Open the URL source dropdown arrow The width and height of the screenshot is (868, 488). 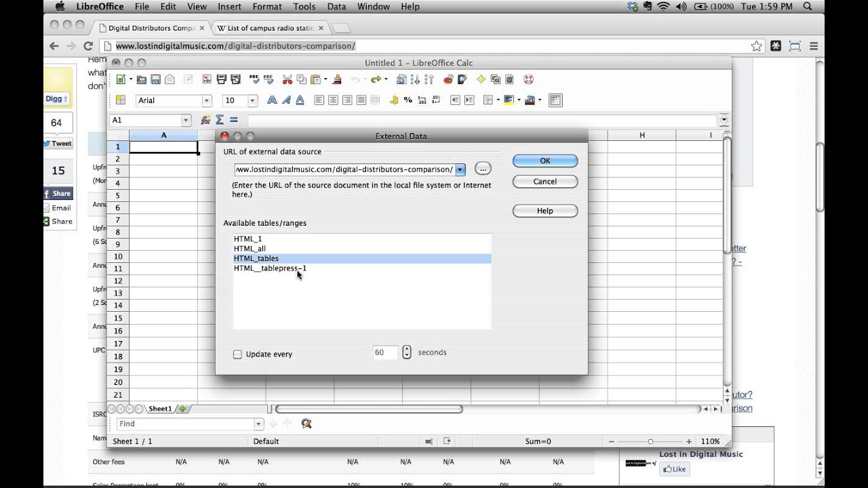[x=460, y=169]
